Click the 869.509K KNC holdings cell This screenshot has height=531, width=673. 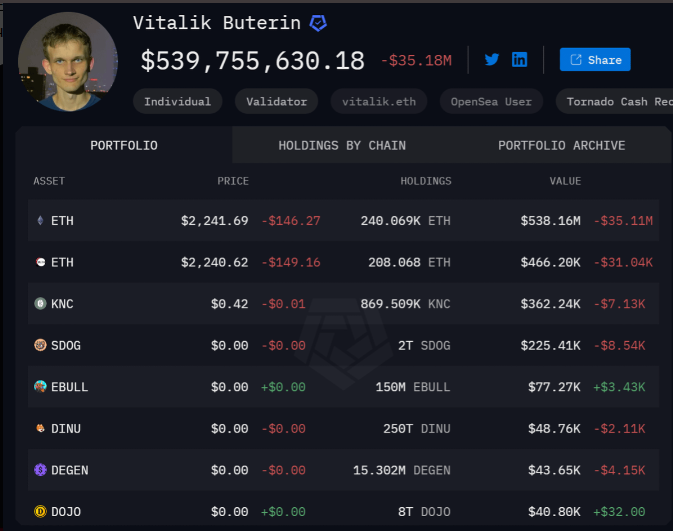click(406, 304)
